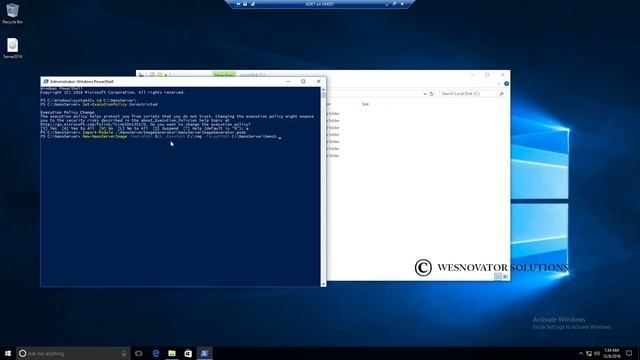This screenshot has height=360, width=640.
Task: Expand the File Explorer address history dropdown
Action: (x=424, y=94)
